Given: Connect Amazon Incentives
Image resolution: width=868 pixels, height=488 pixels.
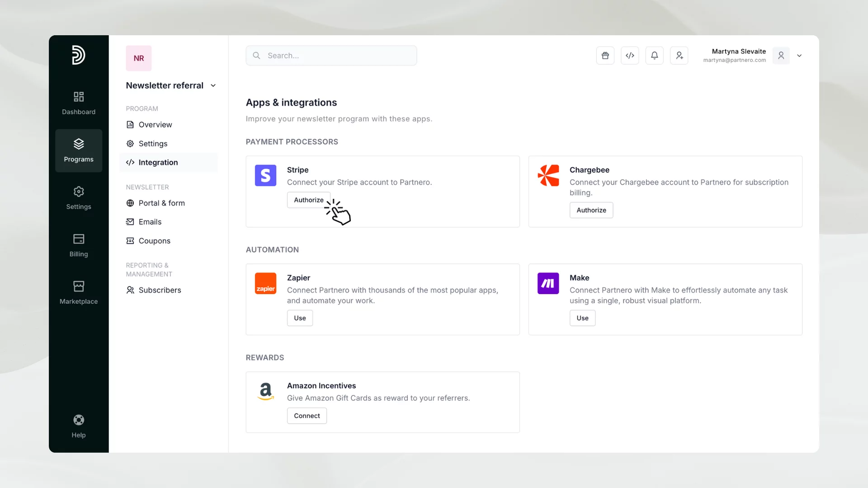Looking at the screenshot, I should click(x=307, y=415).
